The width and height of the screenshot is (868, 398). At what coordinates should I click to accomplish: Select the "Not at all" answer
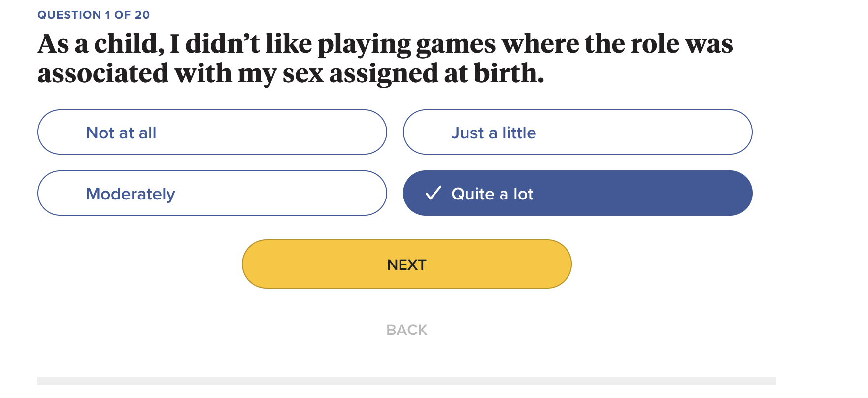tap(212, 132)
